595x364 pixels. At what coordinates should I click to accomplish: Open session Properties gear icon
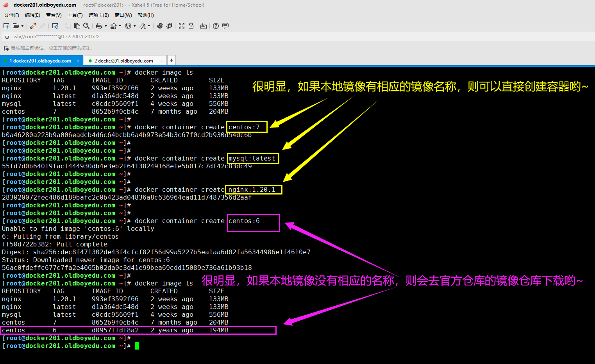coord(55,26)
